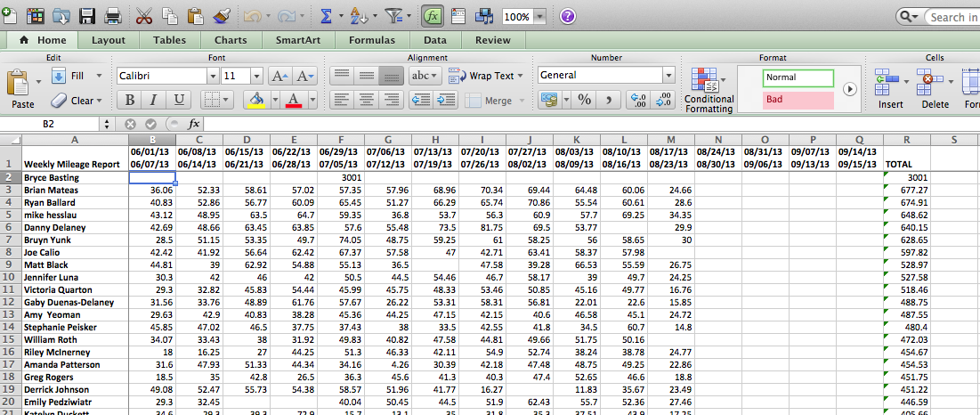
Task: Switch to the Tables tab
Action: 169,40
